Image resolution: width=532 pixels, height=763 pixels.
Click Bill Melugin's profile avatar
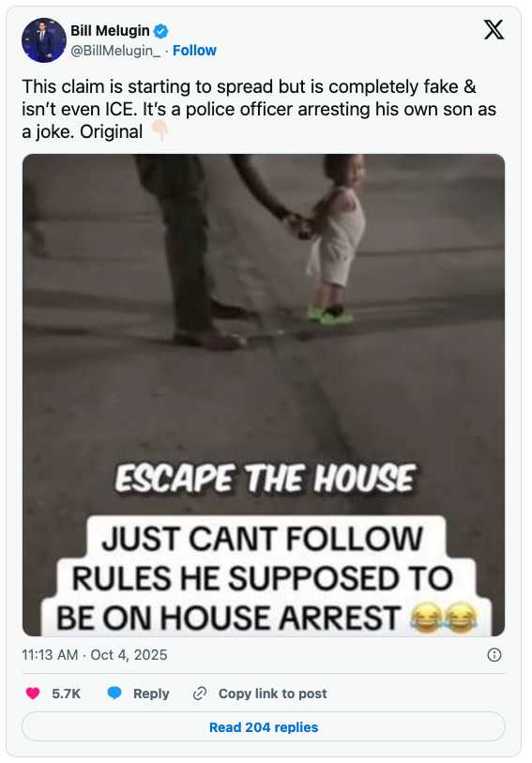point(44,40)
